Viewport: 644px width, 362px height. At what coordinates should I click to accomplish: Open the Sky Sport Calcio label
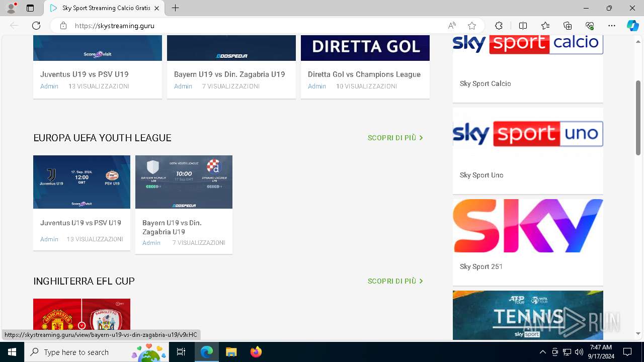tap(486, 84)
